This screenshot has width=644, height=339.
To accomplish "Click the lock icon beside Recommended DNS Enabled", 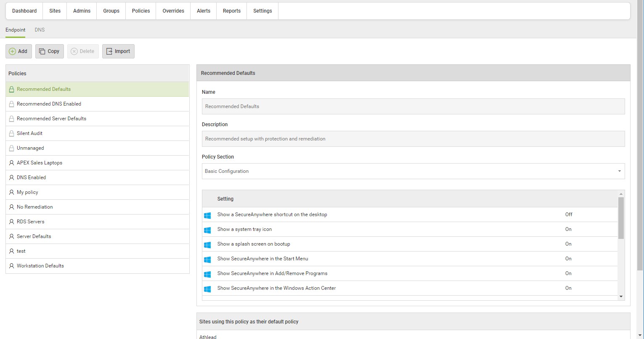I will [12, 104].
